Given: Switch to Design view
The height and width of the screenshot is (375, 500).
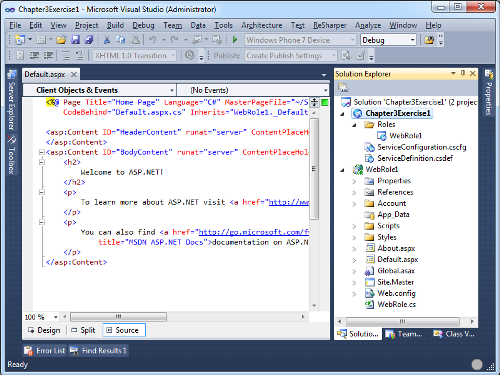Looking at the screenshot, I should (x=45, y=330).
